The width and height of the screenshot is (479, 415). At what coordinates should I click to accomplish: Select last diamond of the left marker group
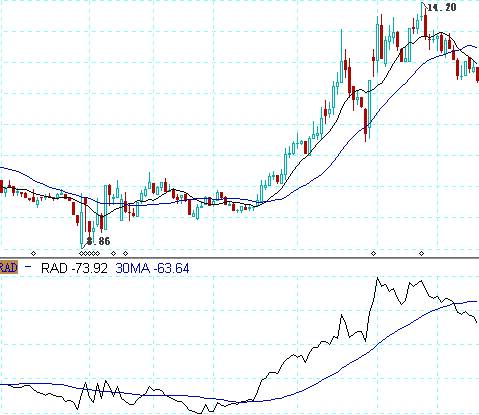click(x=125, y=254)
